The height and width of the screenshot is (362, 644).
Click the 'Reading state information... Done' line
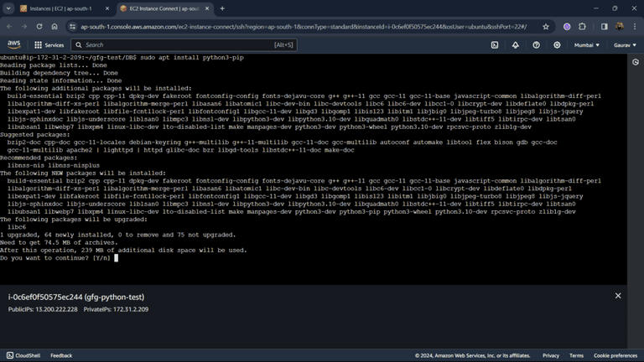pos(60,80)
